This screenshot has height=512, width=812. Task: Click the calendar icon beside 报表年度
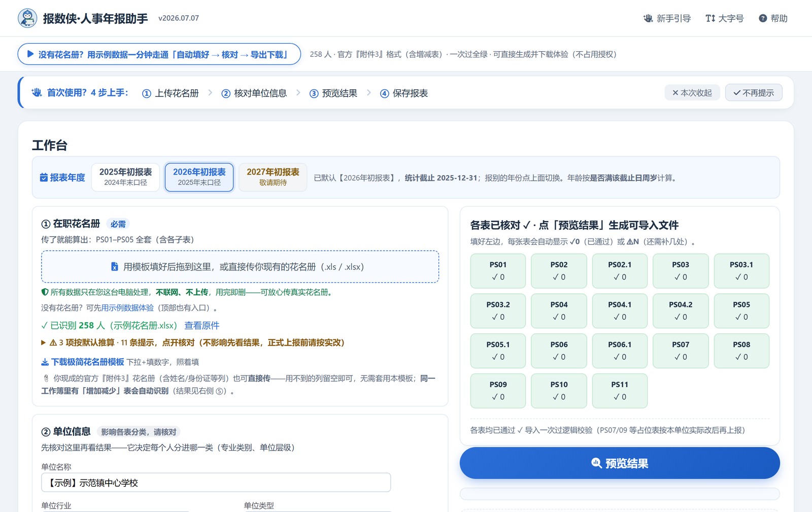[44, 178]
